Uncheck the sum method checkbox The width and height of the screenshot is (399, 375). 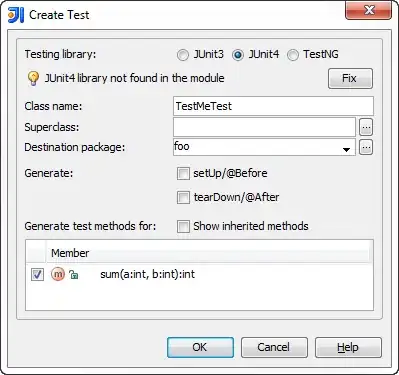pyautogui.click(x=37, y=275)
